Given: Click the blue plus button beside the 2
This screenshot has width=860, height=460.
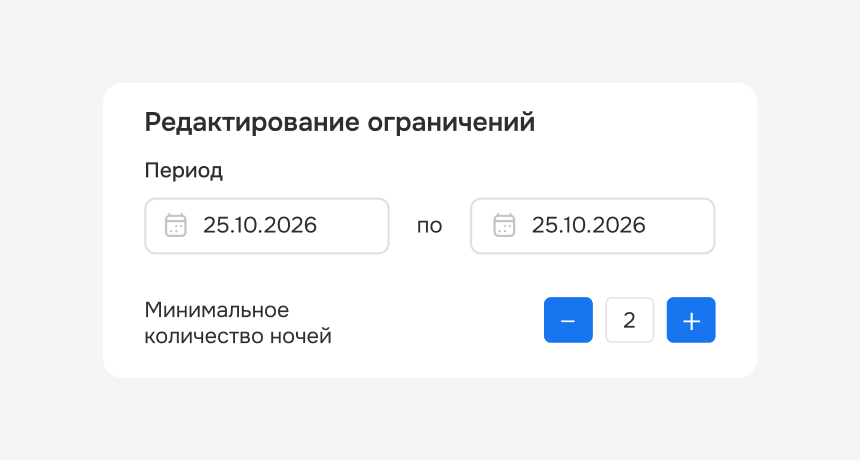Looking at the screenshot, I should click(691, 320).
